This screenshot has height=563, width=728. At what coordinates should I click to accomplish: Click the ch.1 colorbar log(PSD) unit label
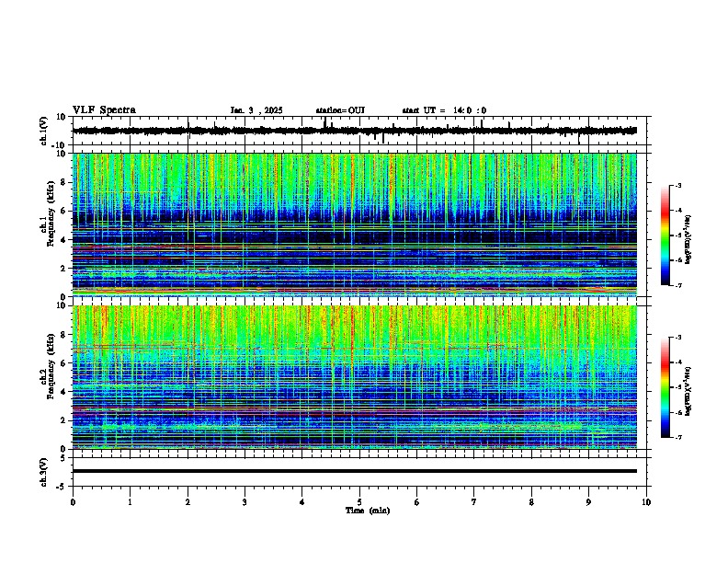click(688, 240)
